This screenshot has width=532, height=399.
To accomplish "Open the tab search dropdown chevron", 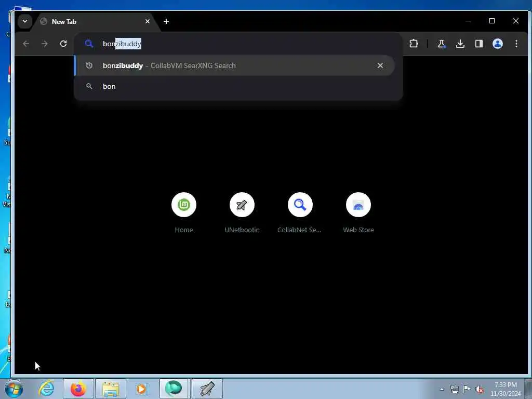I will tap(25, 21).
